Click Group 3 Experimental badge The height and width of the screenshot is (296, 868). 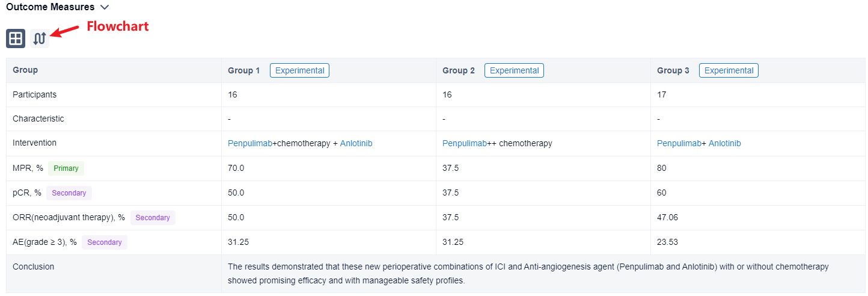729,70
